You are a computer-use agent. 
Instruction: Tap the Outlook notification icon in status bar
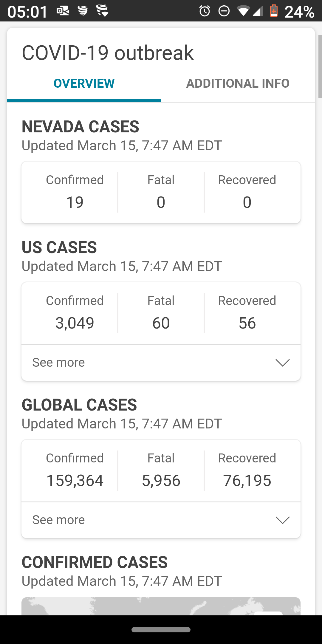[63, 11]
